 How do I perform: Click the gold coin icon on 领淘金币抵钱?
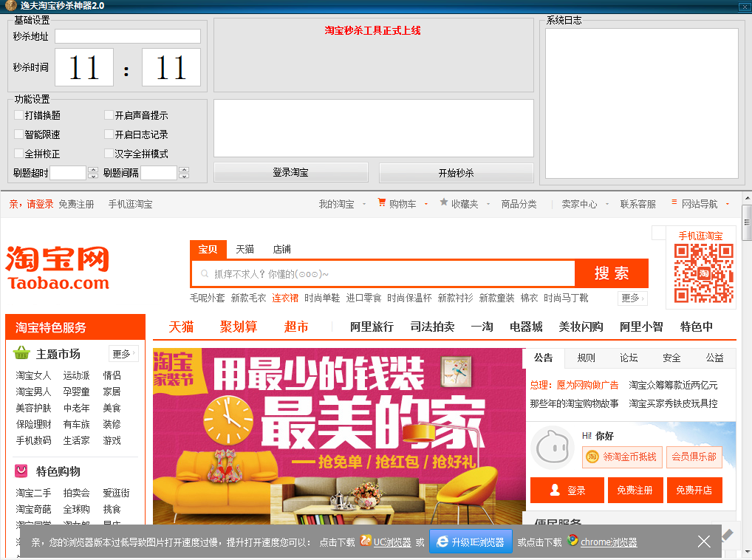tap(590, 457)
